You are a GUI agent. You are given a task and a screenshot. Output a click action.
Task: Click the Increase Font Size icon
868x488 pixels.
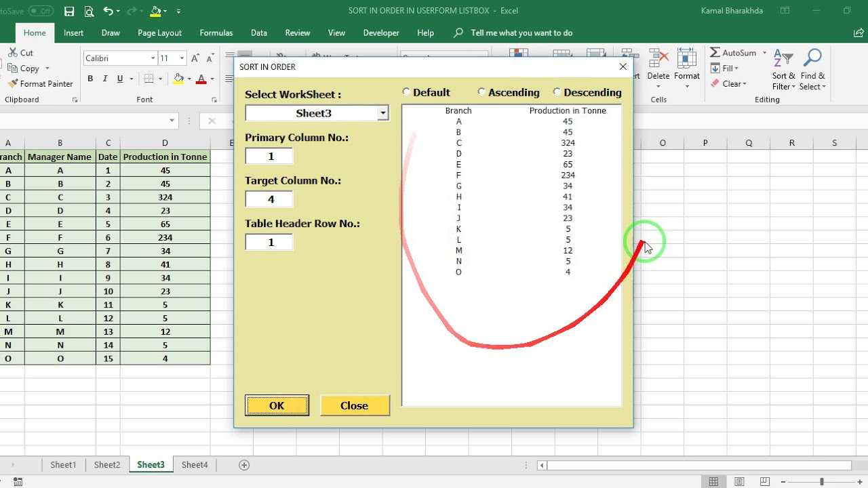click(195, 58)
